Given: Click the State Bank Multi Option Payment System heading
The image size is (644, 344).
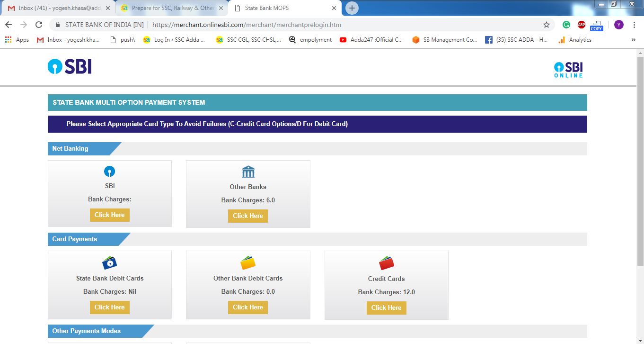Looking at the screenshot, I should pyautogui.click(x=129, y=102).
